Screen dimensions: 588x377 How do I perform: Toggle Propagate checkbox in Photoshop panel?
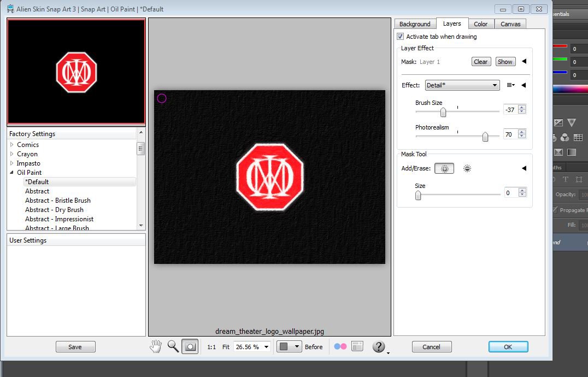point(555,210)
